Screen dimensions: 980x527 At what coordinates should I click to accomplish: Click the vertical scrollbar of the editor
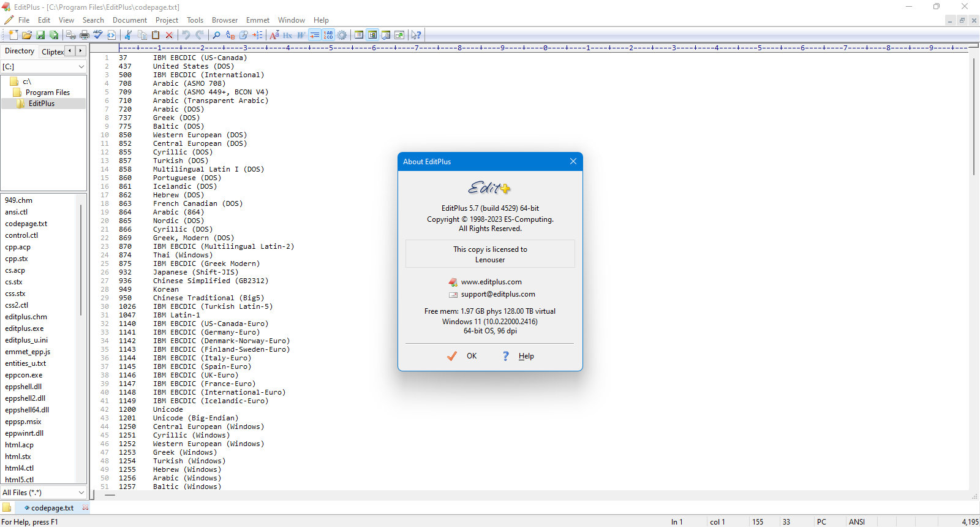click(974, 270)
